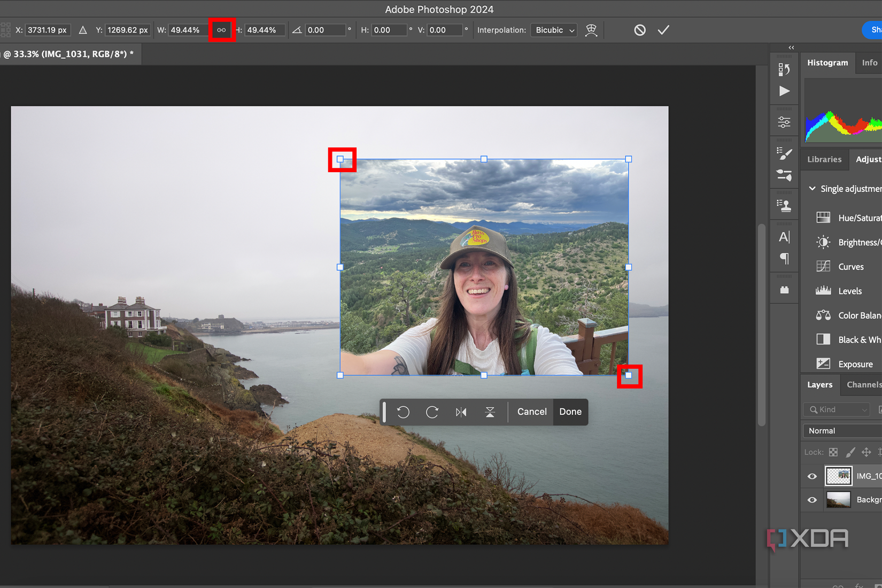Rotate counterclockwise in the context taskbar
Image resolution: width=882 pixels, height=588 pixels.
pyautogui.click(x=404, y=412)
